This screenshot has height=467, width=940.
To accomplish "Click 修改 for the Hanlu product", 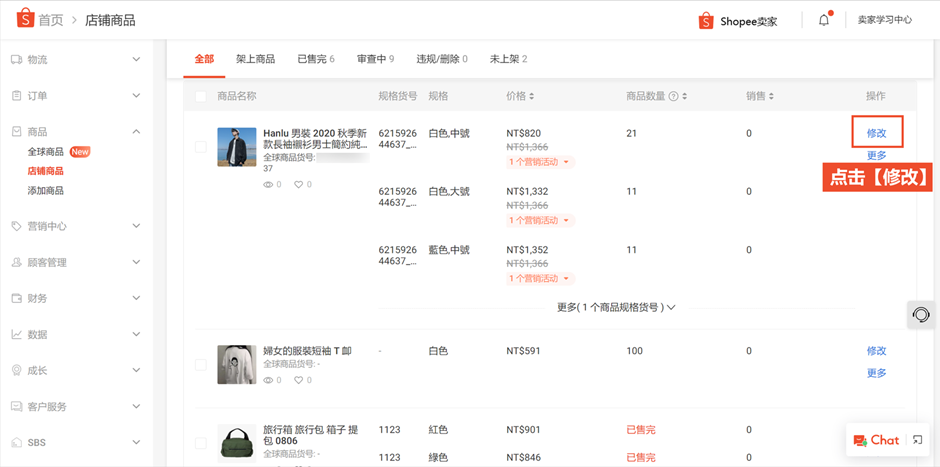I will [876, 133].
